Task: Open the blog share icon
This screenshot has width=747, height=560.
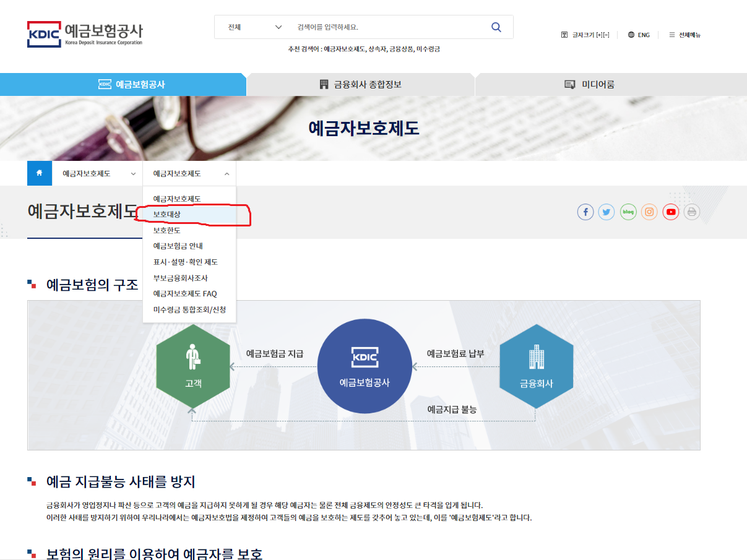Action: [628, 212]
